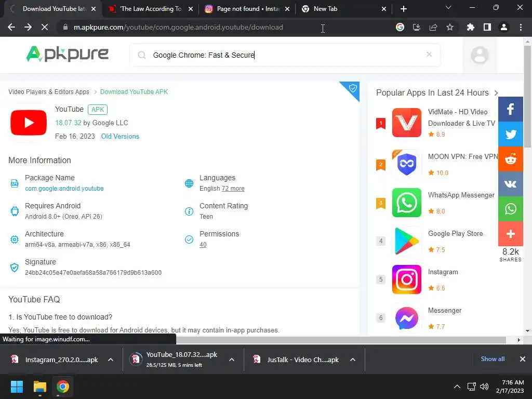This screenshot has width=532, height=399.
Task: Click Chrome icon in taskbar
Action: pos(63,387)
